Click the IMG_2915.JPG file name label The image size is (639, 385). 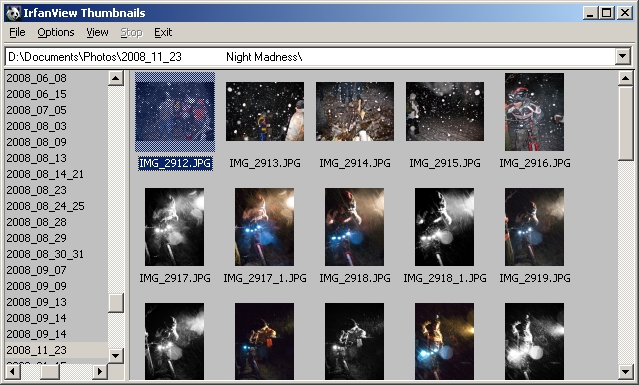point(445,163)
